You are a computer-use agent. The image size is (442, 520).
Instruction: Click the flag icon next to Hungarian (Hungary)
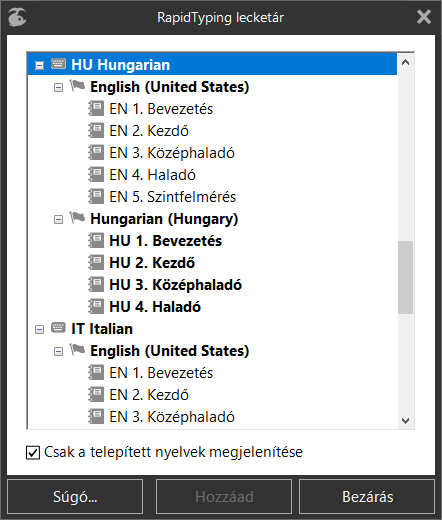tap(77, 218)
